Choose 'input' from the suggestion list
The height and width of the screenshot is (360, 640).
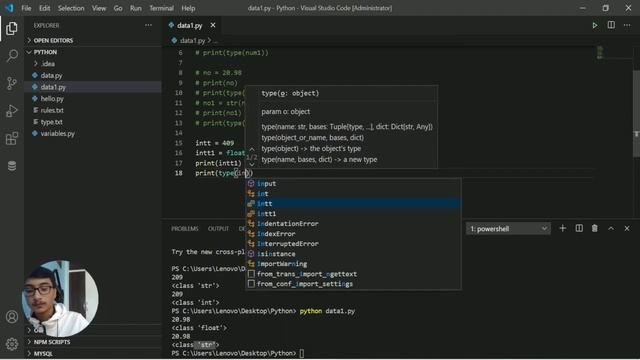point(353,184)
